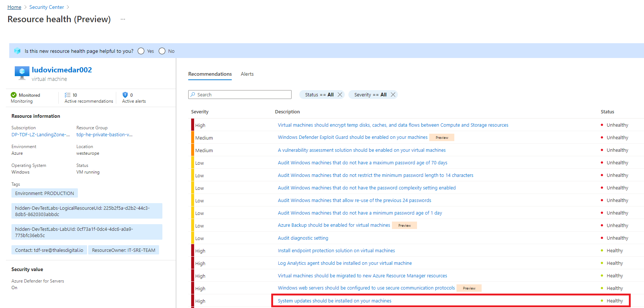Click the ResourceOwner: IT-SRE-TEAM tag
The image size is (644, 308).
[124, 250]
